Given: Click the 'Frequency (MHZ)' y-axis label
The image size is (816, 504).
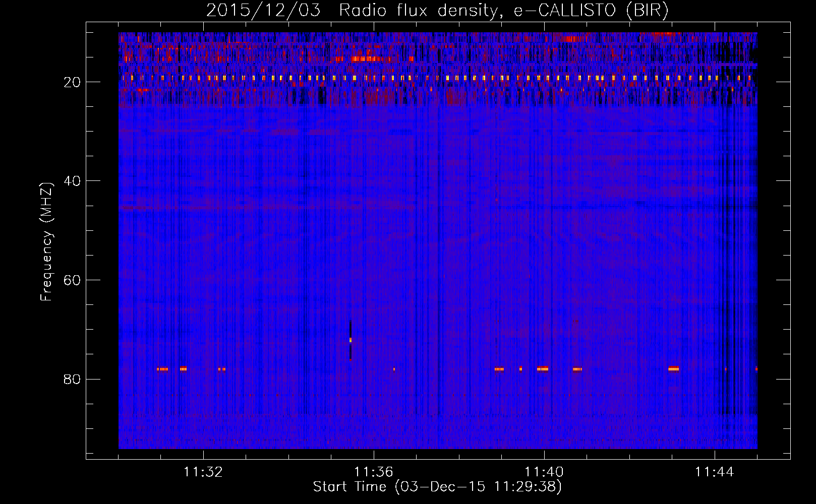Looking at the screenshot, I should pyautogui.click(x=46, y=242).
